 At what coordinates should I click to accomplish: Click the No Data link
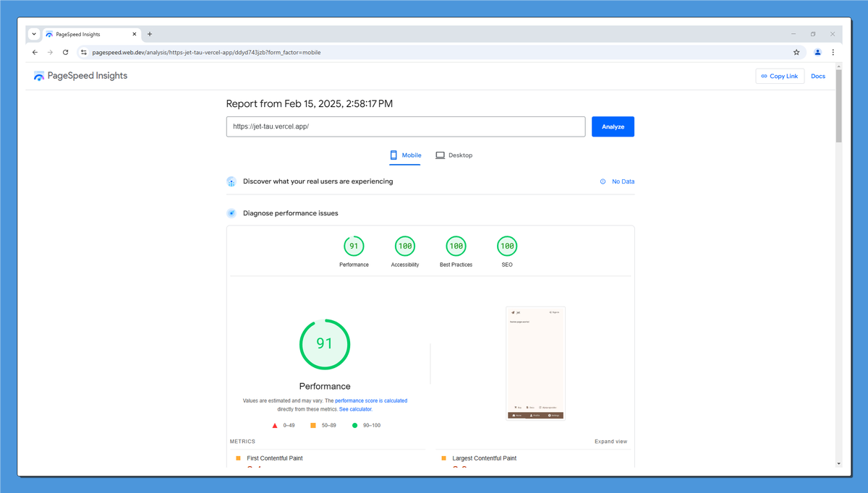(623, 181)
